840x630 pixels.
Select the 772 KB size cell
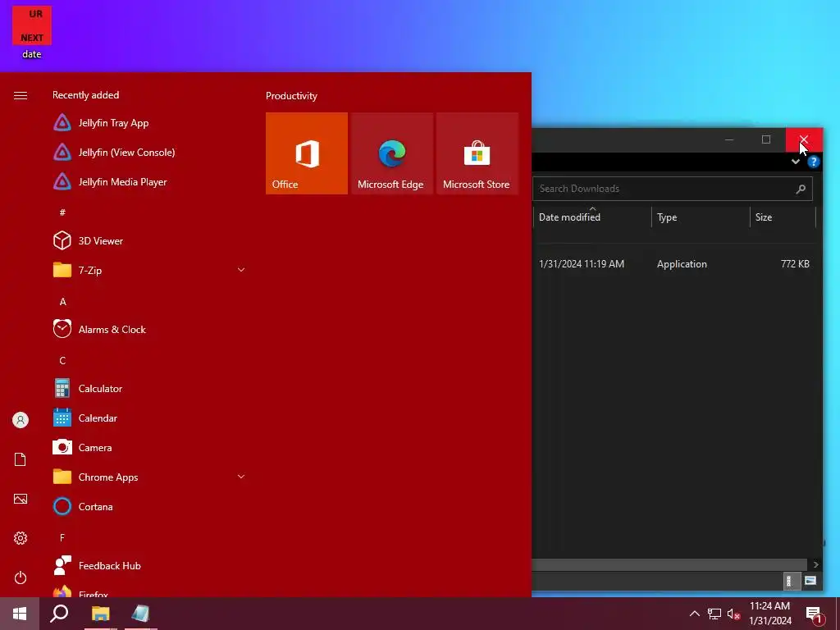(x=795, y=263)
